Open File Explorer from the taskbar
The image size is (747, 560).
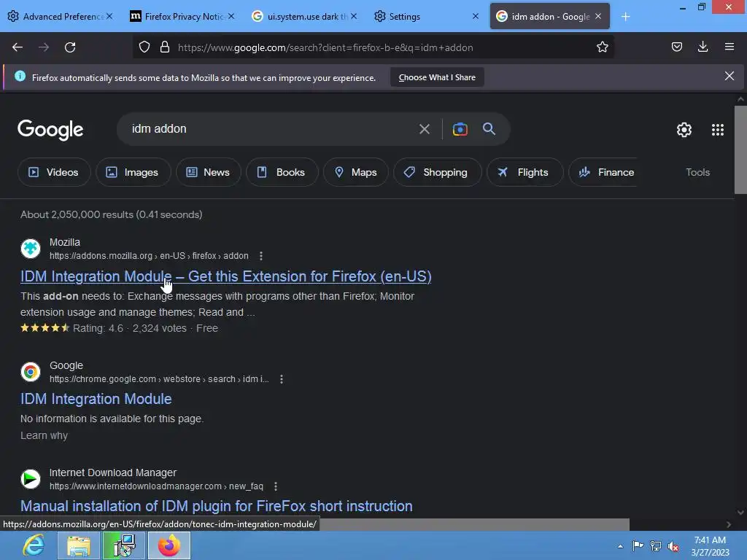pos(79,545)
